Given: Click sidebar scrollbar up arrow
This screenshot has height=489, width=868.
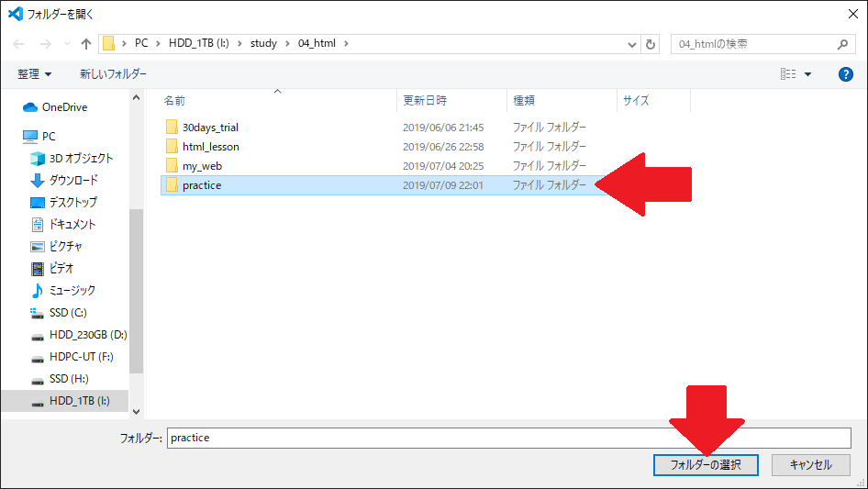Looking at the screenshot, I should click(x=136, y=97).
